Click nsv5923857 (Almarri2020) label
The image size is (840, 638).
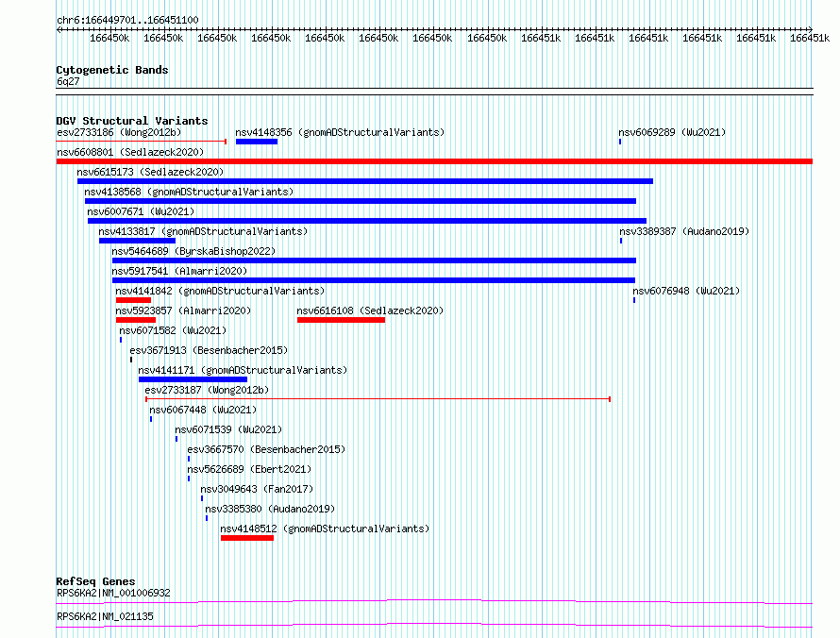[183, 311]
